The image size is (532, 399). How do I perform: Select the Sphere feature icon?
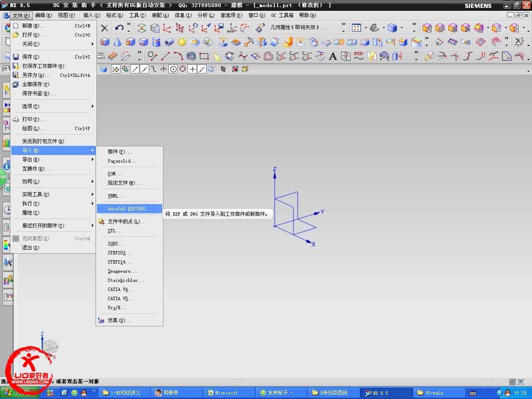182,42
